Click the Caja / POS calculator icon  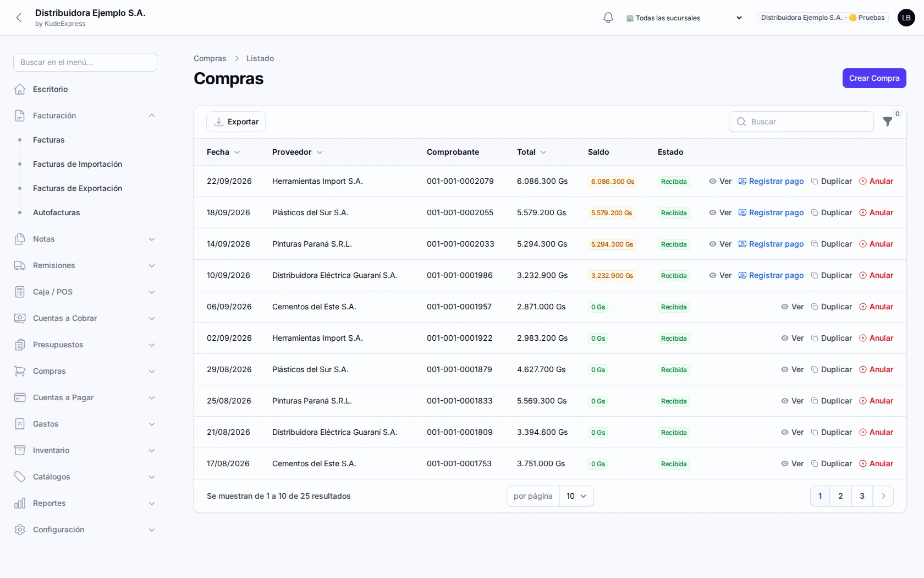click(20, 292)
